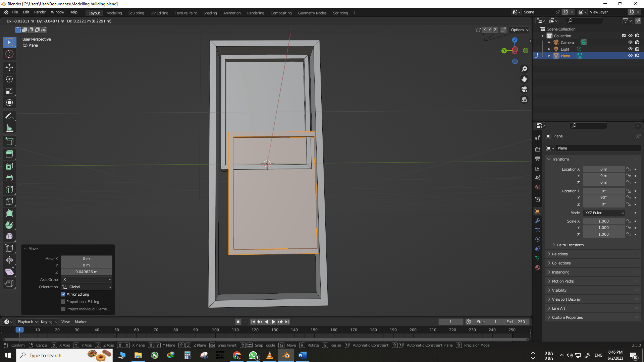The height and width of the screenshot is (362, 644).
Task: Select the Rotate tool in the toolbar
Action: [x=10, y=79]
